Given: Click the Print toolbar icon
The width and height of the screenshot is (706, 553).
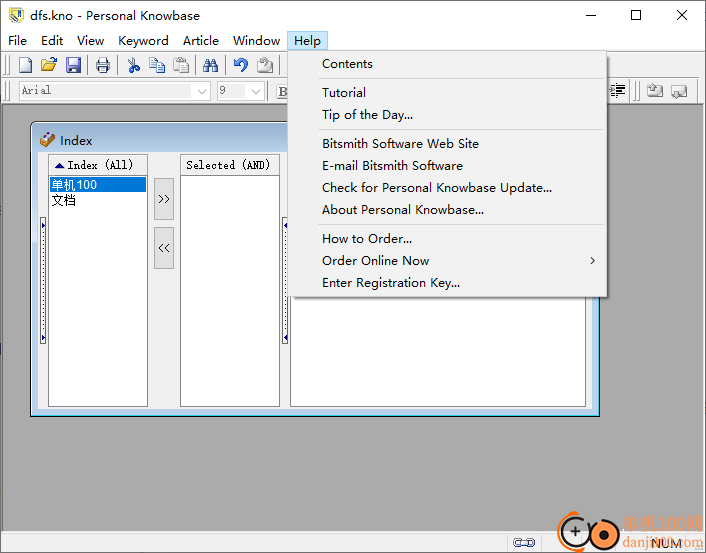Looking at the screenshot, I should pos(103,65).
